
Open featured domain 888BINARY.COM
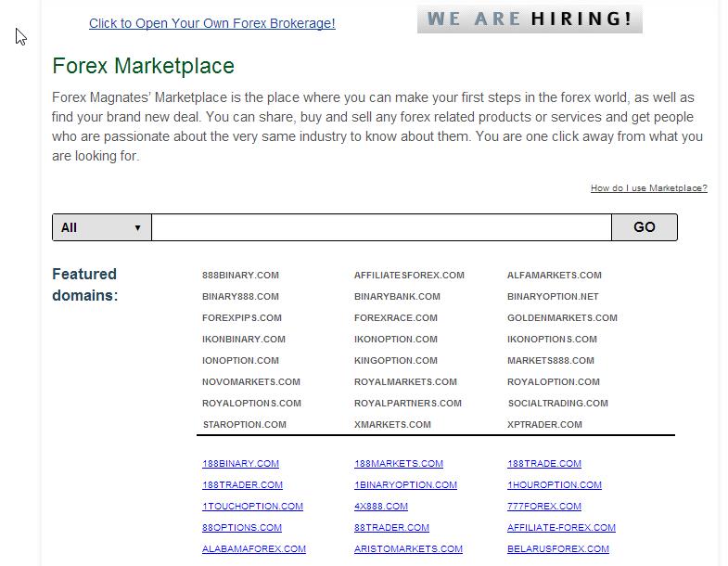point(240,276)
